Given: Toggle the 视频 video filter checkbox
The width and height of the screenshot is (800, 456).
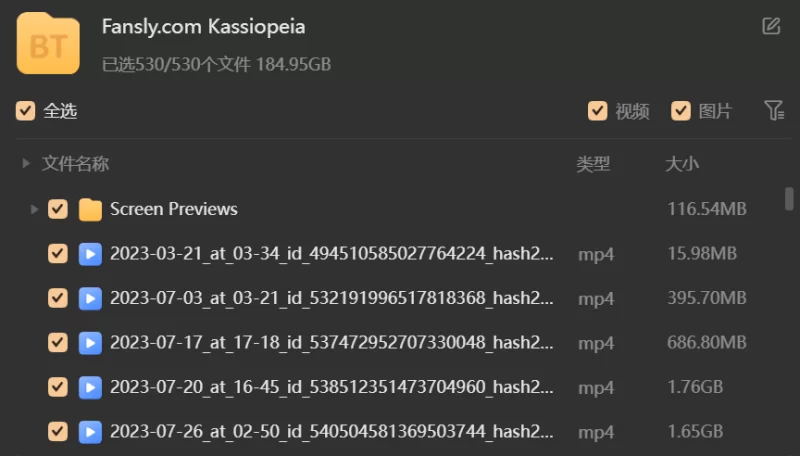Looking at the screenshot, I should (597, 111).
